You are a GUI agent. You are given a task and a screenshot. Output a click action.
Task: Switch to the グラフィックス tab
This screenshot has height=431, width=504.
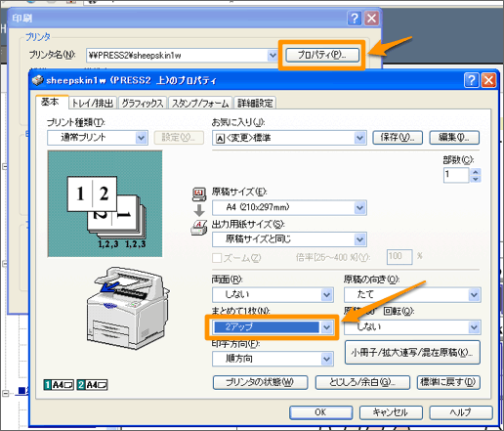click(143, 104)
